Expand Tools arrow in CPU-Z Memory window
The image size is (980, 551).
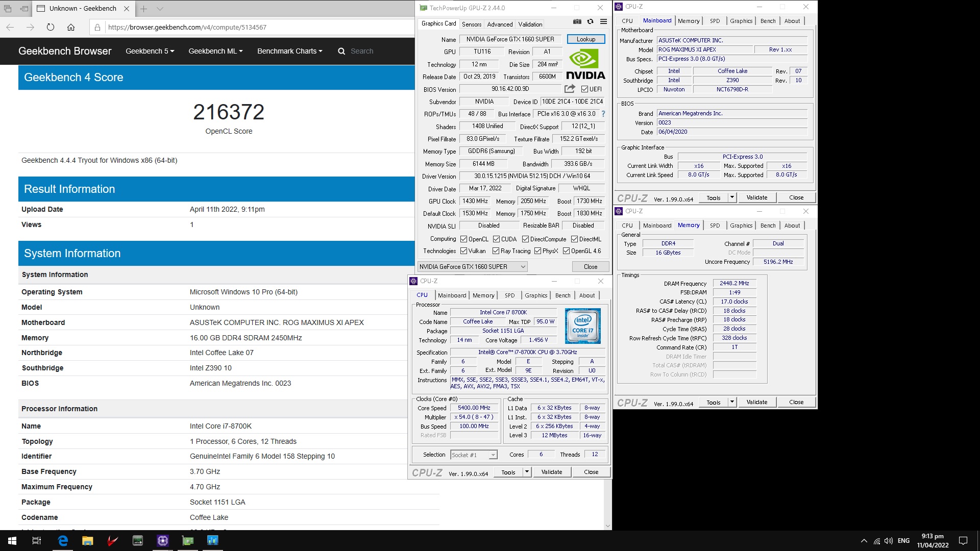pos(732,402)
